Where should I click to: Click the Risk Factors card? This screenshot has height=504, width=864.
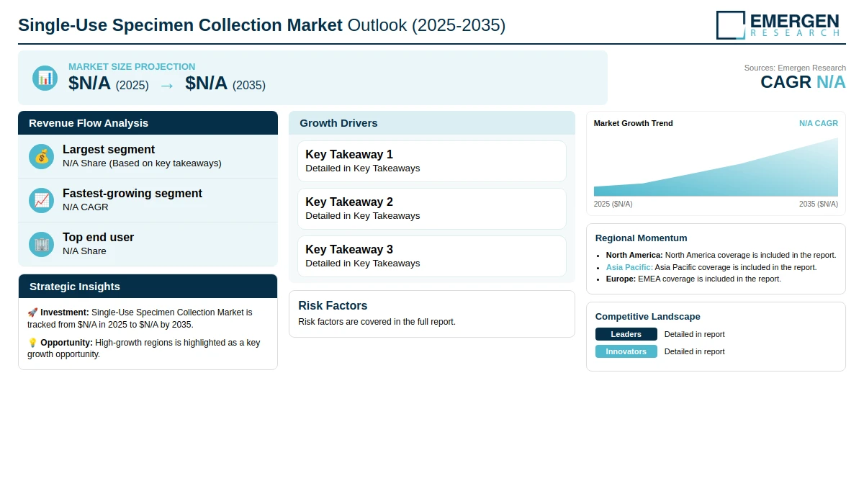pyautogui.click(x=432, y=314)
